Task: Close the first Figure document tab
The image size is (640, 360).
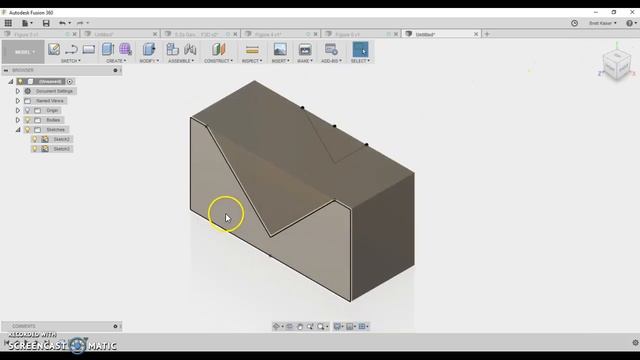Action: coord(75,34)
